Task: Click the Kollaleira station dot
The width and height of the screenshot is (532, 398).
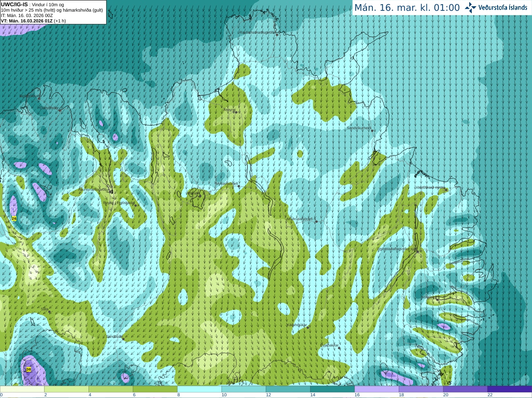Action: [437, 299]
